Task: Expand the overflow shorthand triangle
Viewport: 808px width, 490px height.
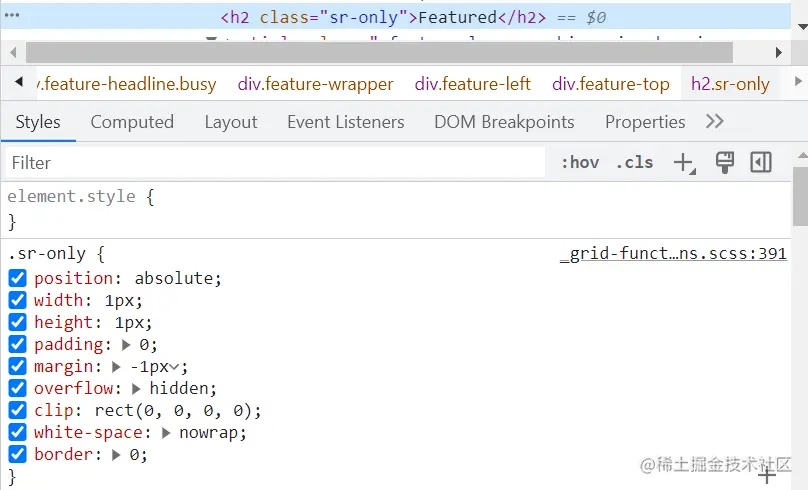Action: [x=136, y=388]
